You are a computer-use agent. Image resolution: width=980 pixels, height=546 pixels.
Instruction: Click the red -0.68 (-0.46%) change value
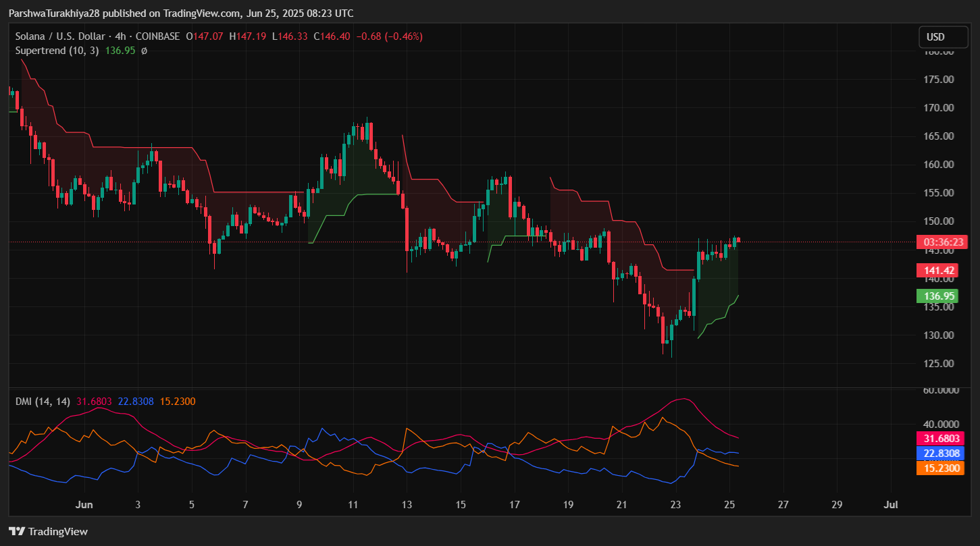[389, 36]
